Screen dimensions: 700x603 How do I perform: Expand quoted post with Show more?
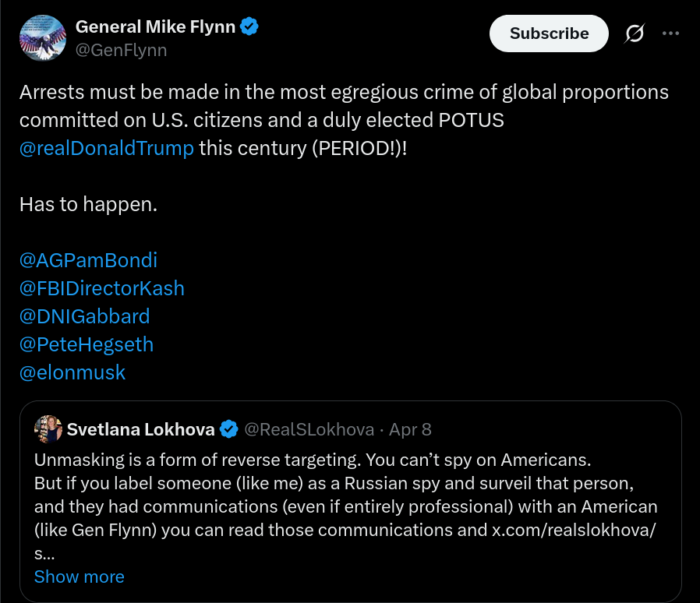point(80,577)
